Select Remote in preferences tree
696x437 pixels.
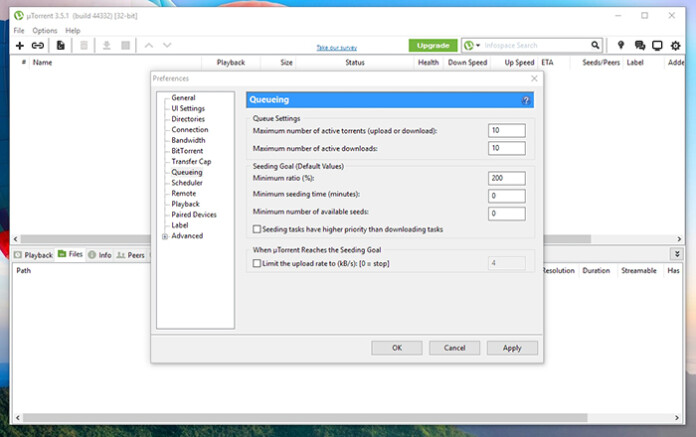coord(184,193)
